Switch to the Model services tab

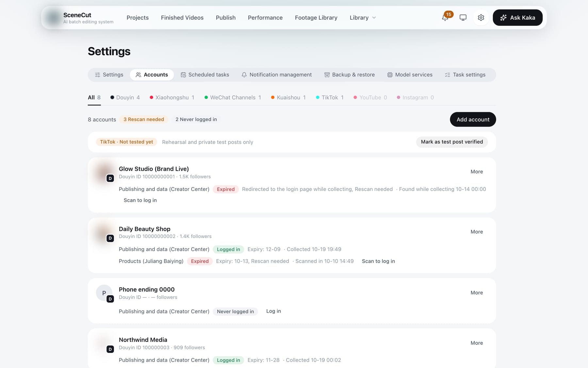tap(410, 75)
